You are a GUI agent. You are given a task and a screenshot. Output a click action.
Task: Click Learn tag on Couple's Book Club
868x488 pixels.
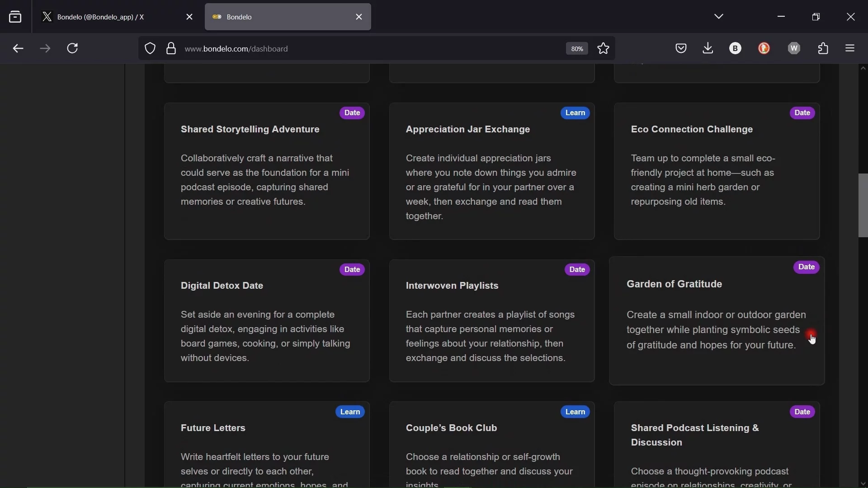(x=576, y=412)
